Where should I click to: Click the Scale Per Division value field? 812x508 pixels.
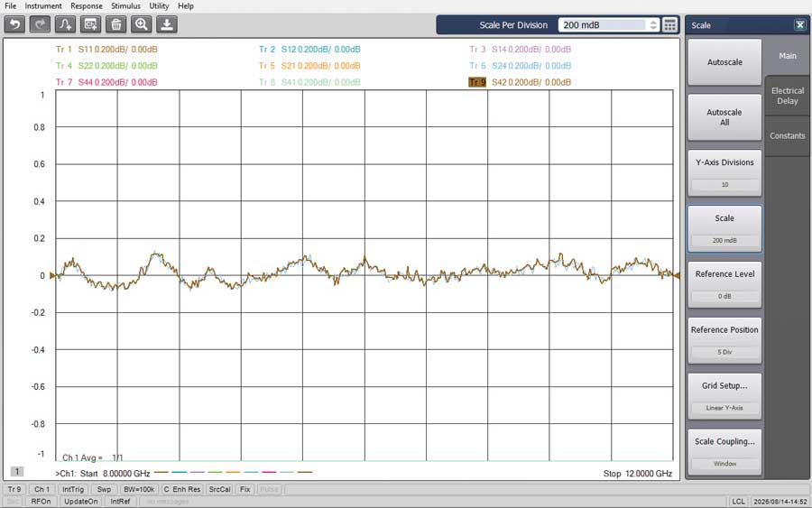(x=603, y=25)
